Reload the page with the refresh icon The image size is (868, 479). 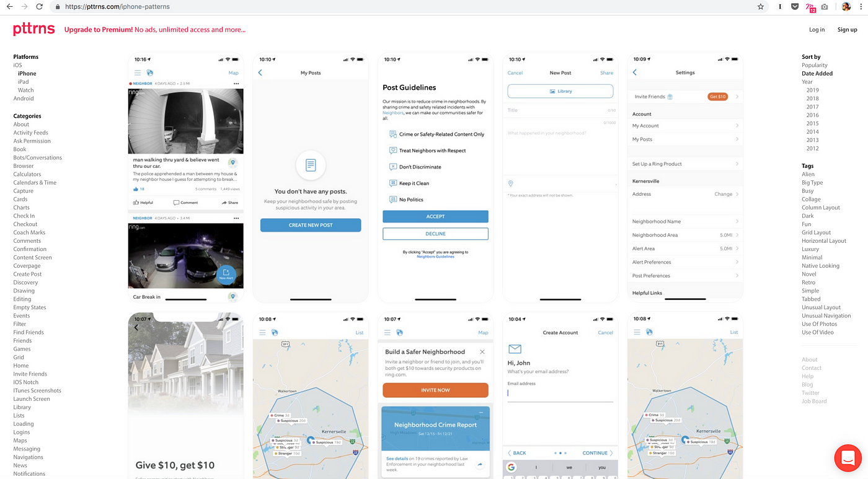[40, 7]
